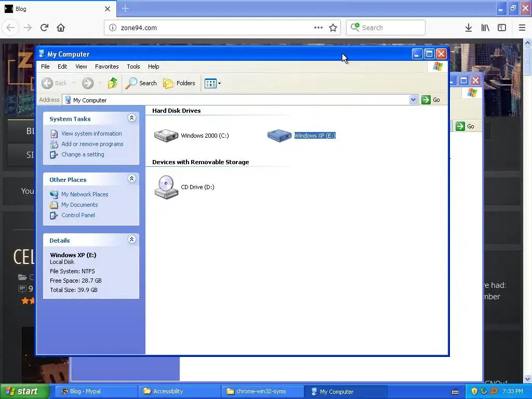The image size is (532, 399).
Task: Open the Windows Start menu
Action: [x=24, y=391]
